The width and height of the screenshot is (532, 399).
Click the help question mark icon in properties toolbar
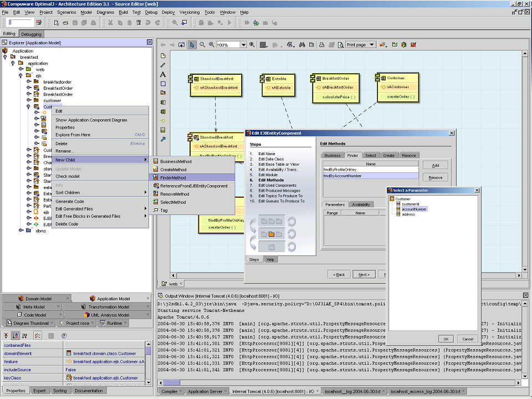64,336
